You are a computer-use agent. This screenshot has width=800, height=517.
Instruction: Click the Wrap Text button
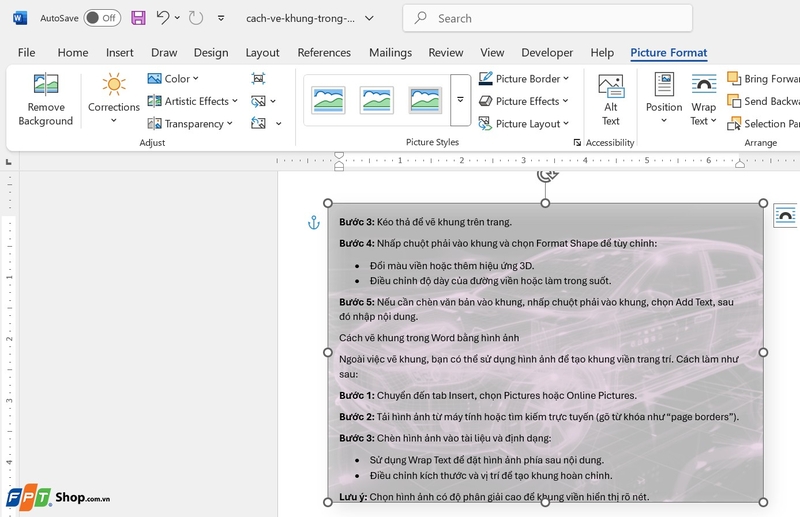point(704,100)
